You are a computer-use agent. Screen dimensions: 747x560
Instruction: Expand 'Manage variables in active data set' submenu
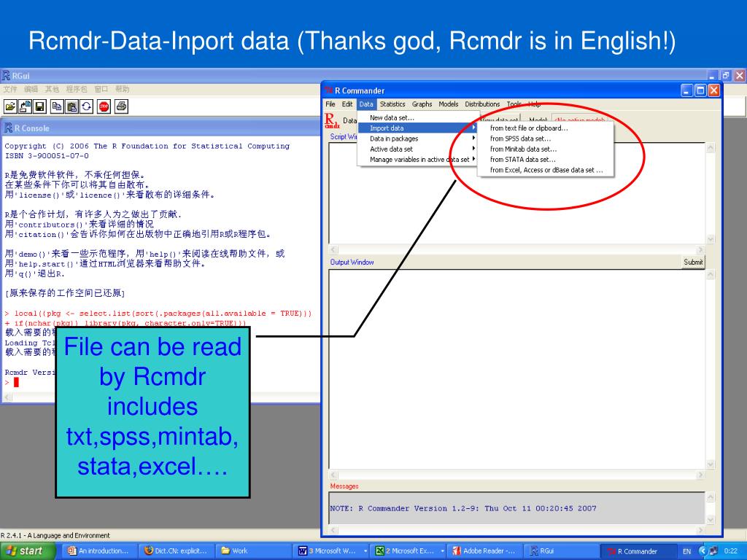pos(418,160)
